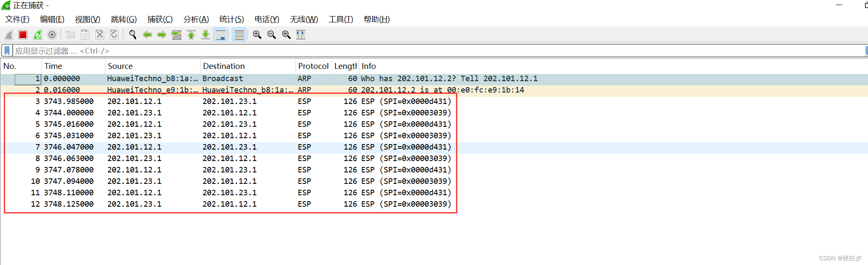The width and height of the screenshot is (868, 265).
Task: Sort by the Length column header
Action: pyautogui.click(x=345, y=66)
